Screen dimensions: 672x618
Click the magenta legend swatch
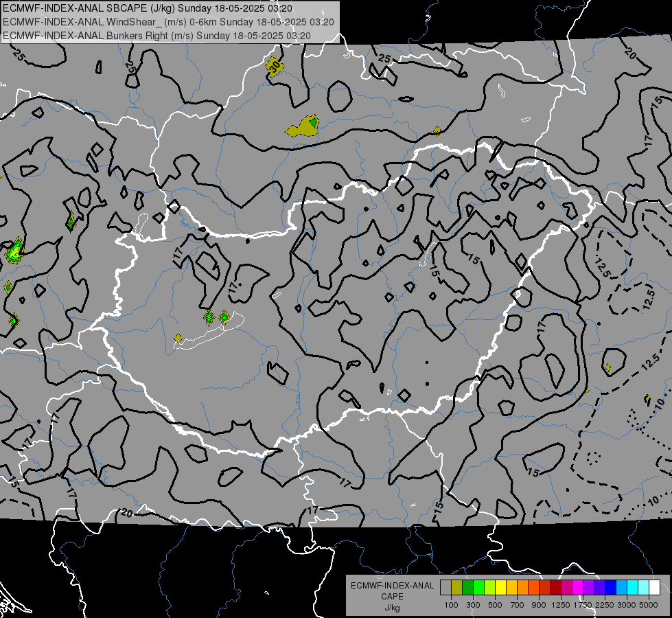(x=578, y=588)
